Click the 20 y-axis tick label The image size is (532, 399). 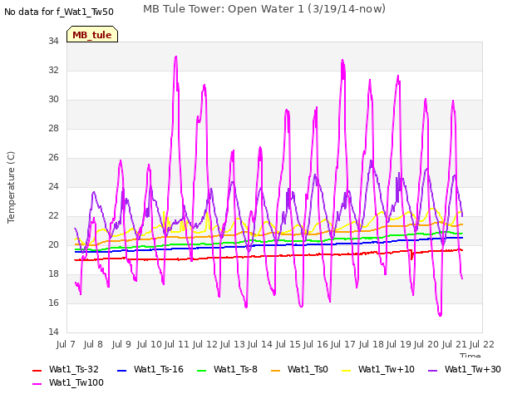(53, 245)
